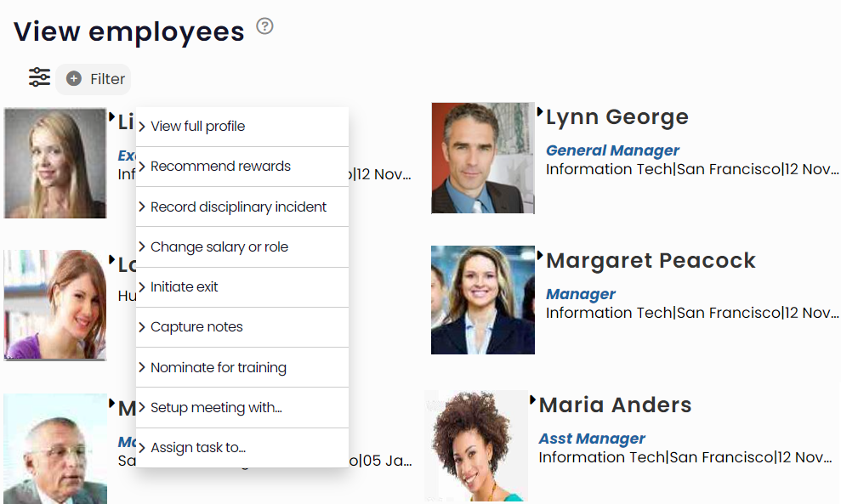
Task: Select Record disciplinary incident option
Action: (238, 207)
